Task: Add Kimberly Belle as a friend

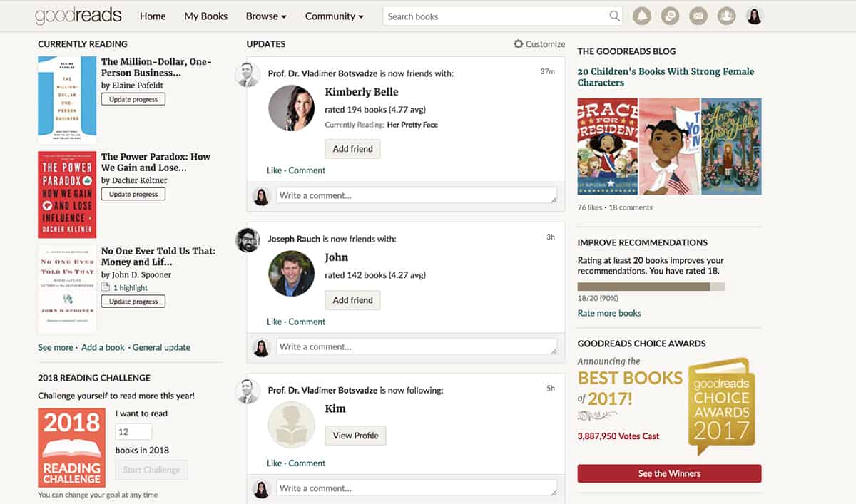Action: pos(352,148)
